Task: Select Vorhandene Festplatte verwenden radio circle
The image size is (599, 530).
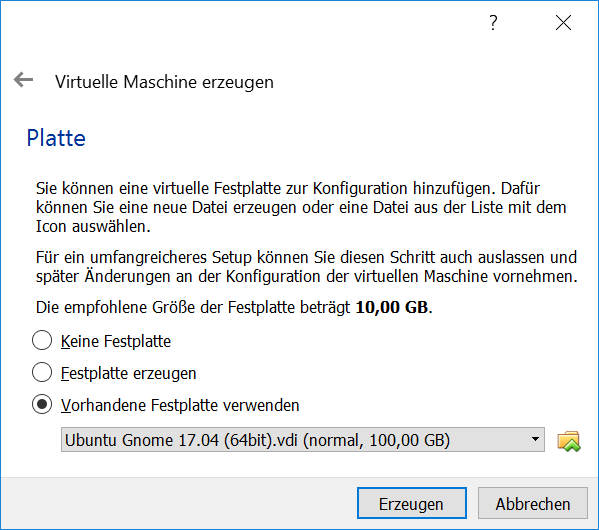Action: point(42,404)
